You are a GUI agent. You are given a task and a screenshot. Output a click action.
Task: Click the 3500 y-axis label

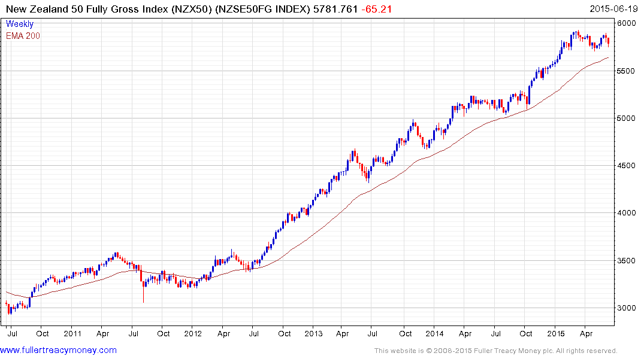(626, 260)
